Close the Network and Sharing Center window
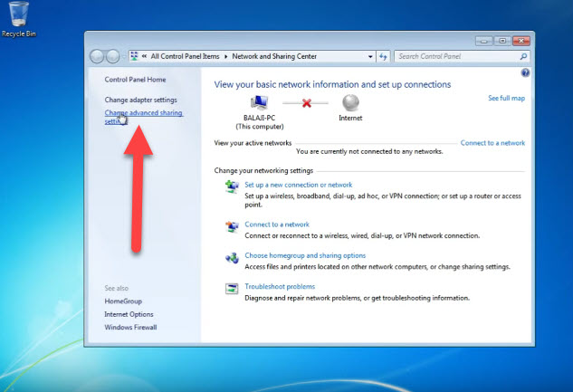 (x=521, y=41)
